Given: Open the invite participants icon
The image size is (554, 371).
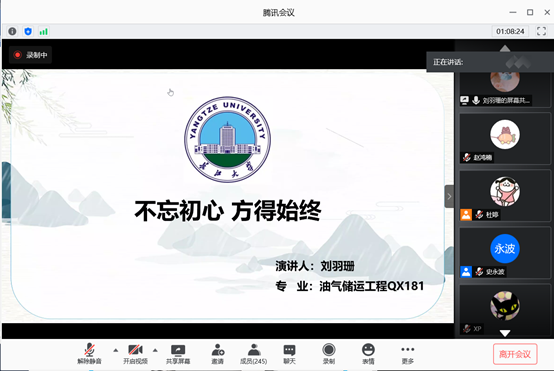Looking at the screenshot, I should [x=218, y=354].
